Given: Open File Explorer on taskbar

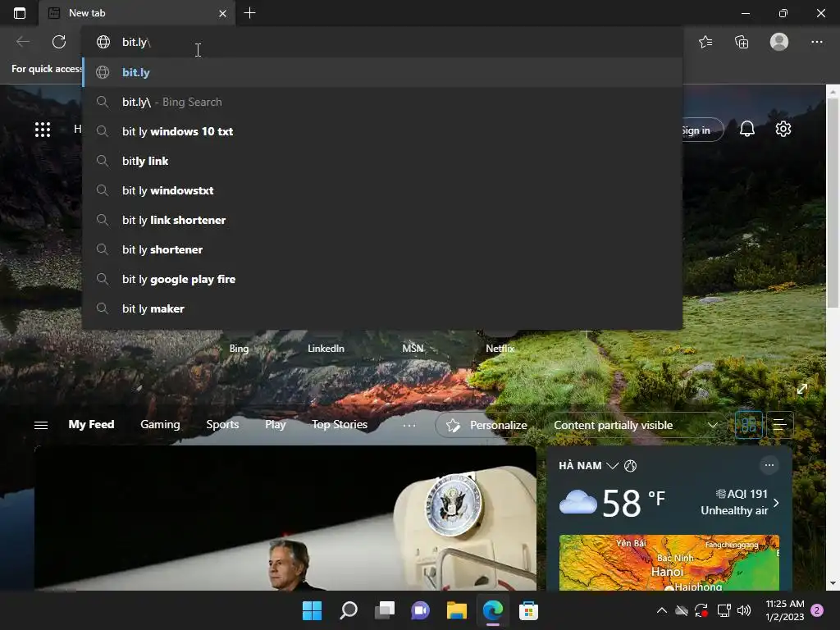Looking at the screenshot, I should [x=456, y=610].
